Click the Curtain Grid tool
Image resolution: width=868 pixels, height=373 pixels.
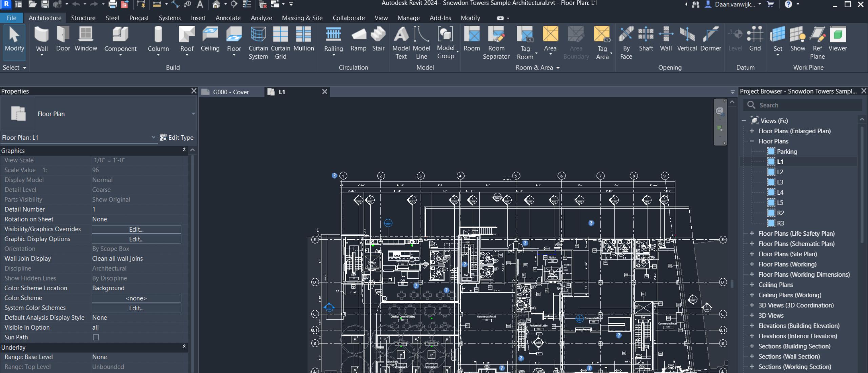pos(280,43)
